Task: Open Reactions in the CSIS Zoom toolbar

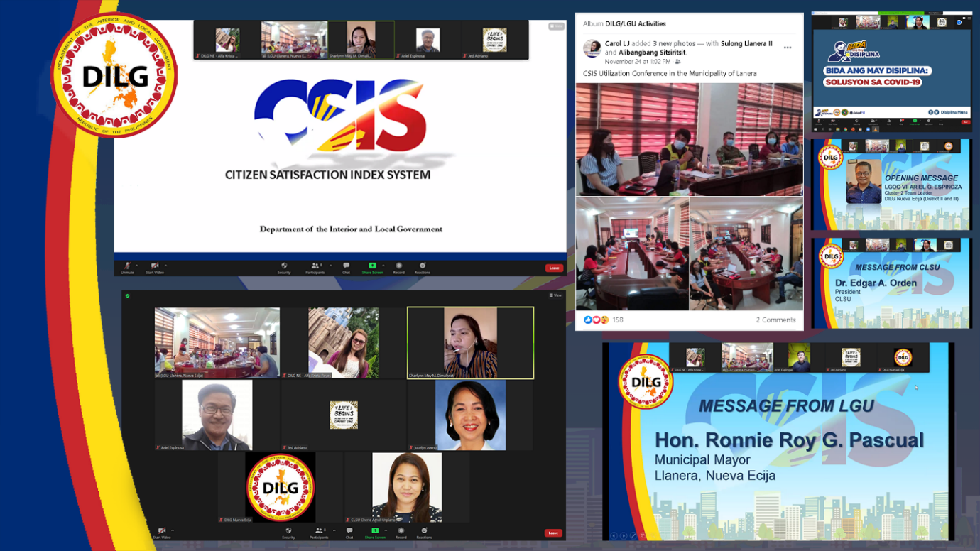Action: coord(423,268)
